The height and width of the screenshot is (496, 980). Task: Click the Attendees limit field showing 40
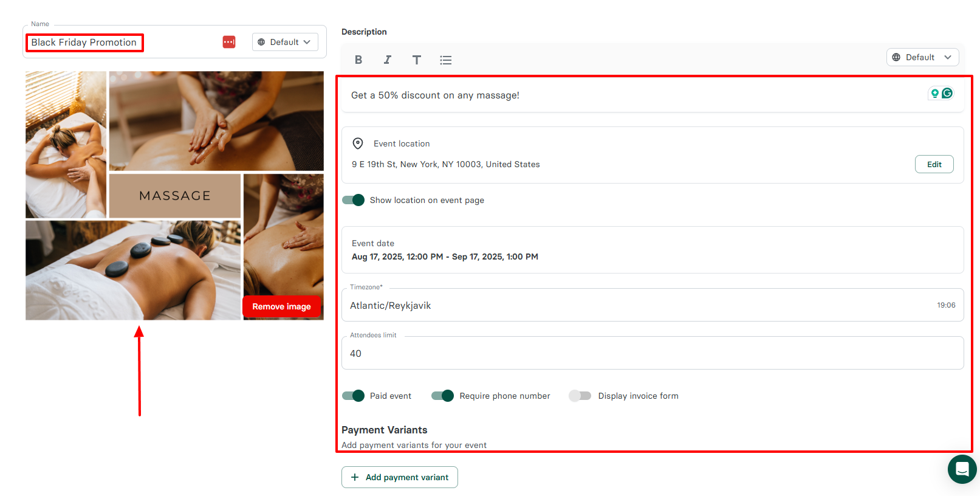(653, 353)
